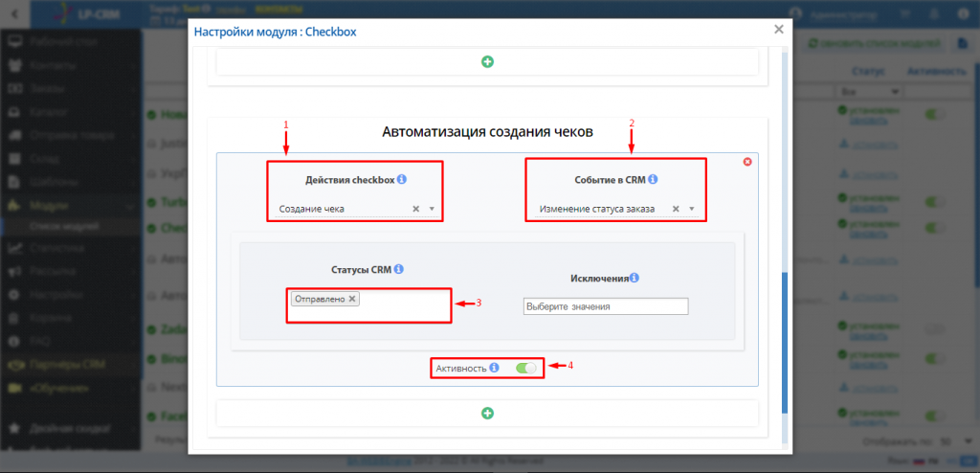
Task: Close the Настройки модуля Checkbox dialog
Action: (x=778, y=30)
